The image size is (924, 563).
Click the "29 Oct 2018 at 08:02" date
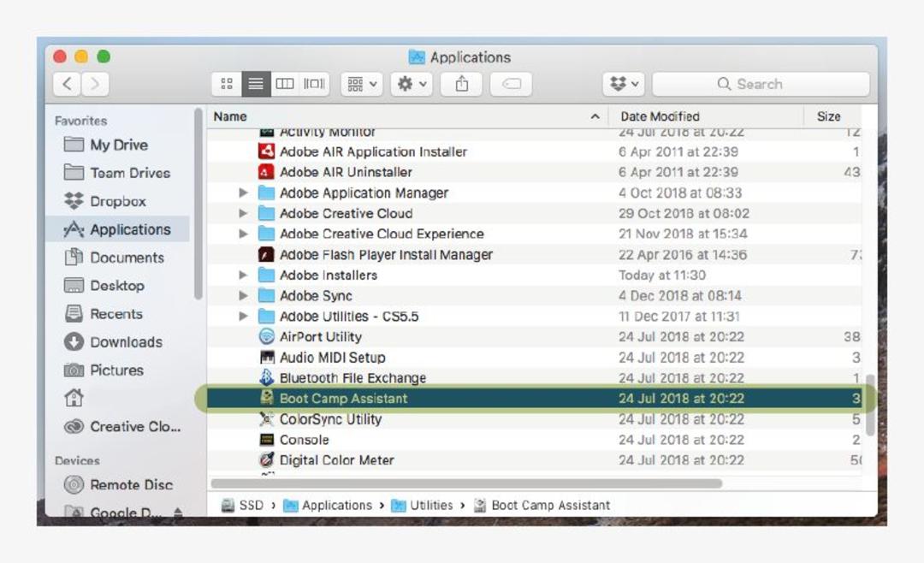click(684, 213)
